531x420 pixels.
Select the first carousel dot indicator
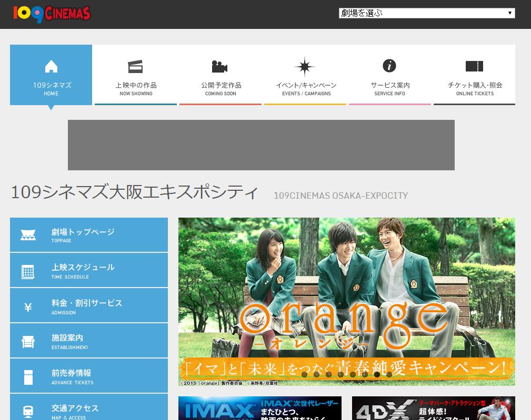[x=305, y=374]
